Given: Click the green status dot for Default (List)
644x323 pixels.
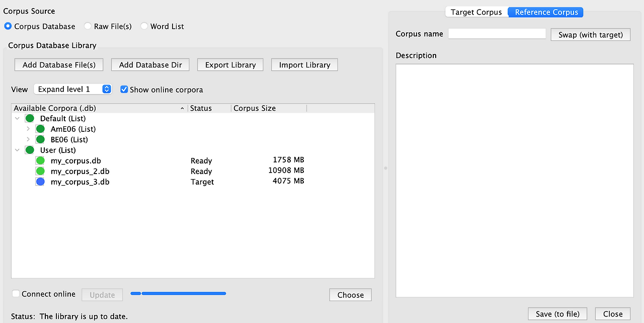Looking at the screenshot, I should (30, 118).
